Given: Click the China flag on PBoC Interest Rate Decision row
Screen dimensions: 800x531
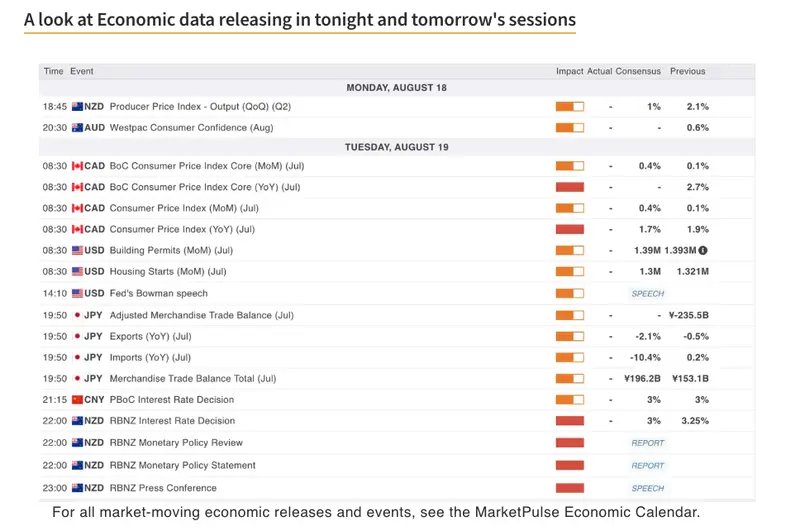Looking at the screenshot, I should pyautogui.click(x=77, y=400).
